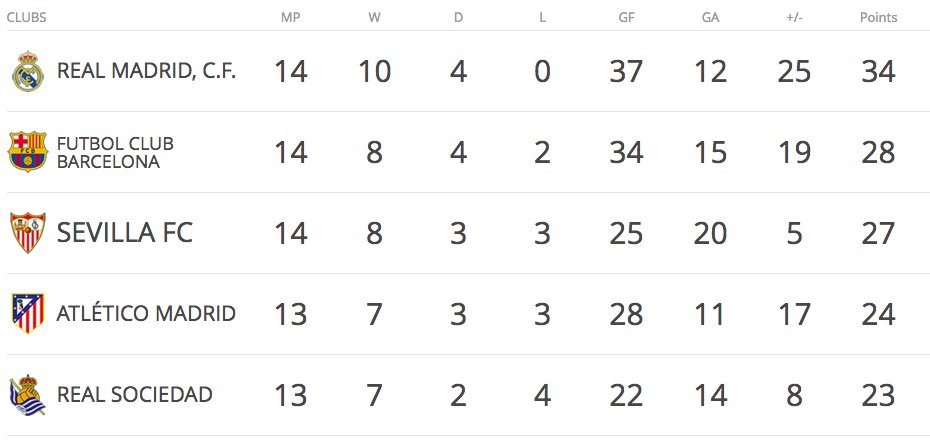The width and height of the screenshot is (930, 443).
Task: Click the Real Madrid club crest
Action: pyautogui.click(x=27, y=72)
